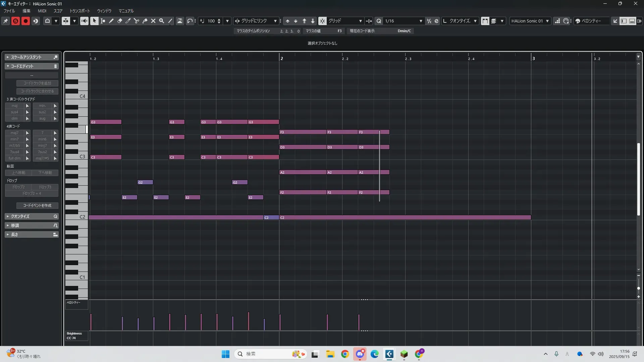
Task: Open the トランスポート menu
Action: coord(79,11)
